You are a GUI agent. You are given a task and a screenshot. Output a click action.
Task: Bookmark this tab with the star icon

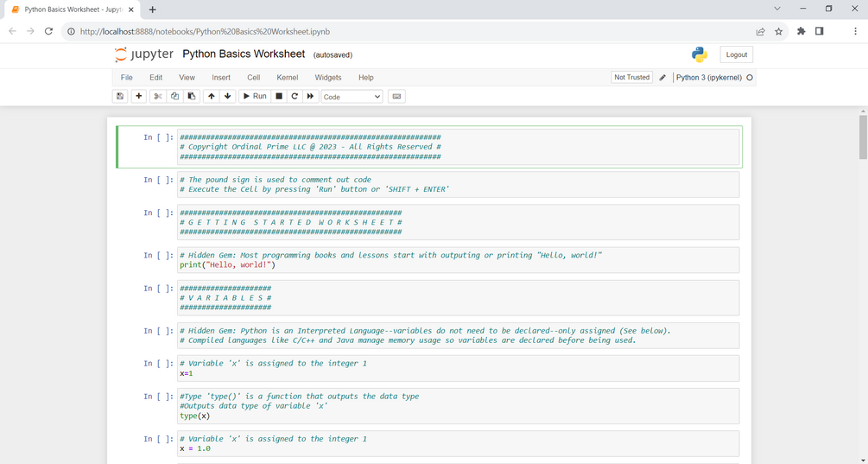click(778, 32)
